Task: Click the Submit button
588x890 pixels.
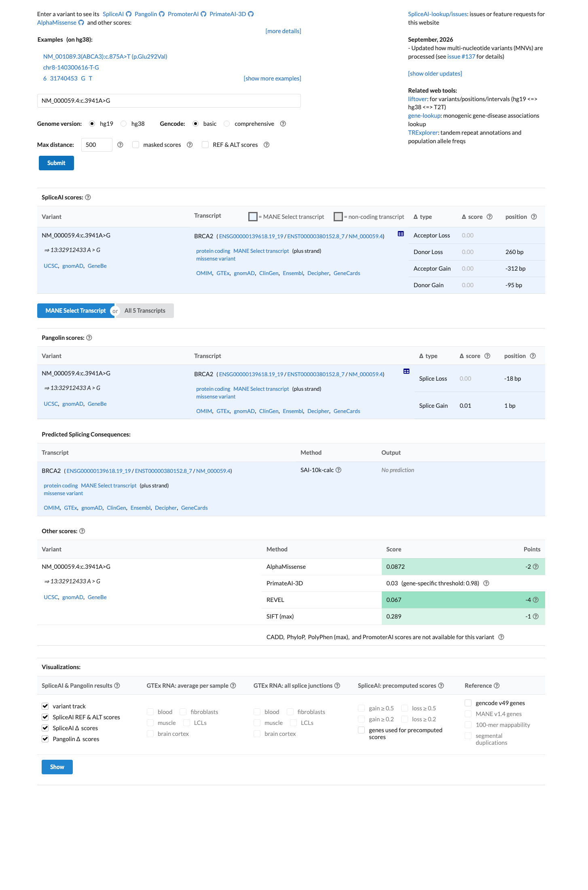Action: coord(56,163)
